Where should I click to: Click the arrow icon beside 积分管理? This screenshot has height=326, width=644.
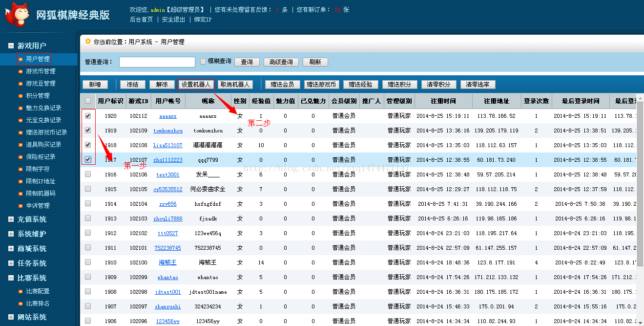coord(21,96)
